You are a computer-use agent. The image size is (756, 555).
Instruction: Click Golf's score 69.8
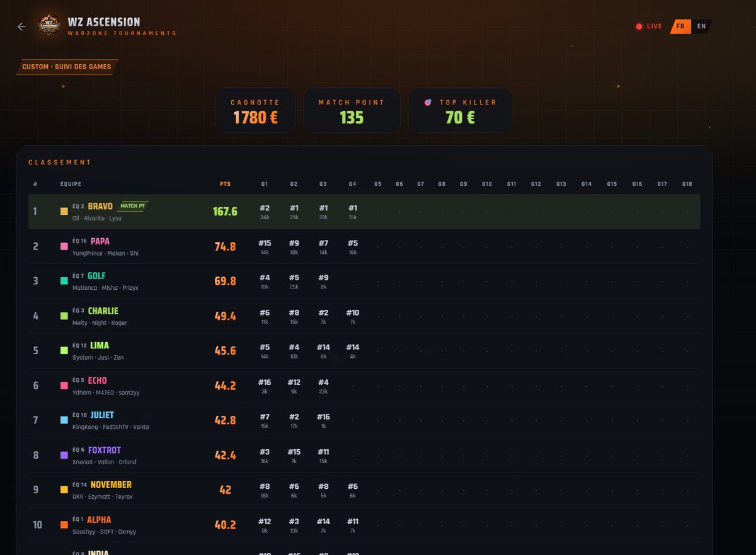[x=225, y=281]
